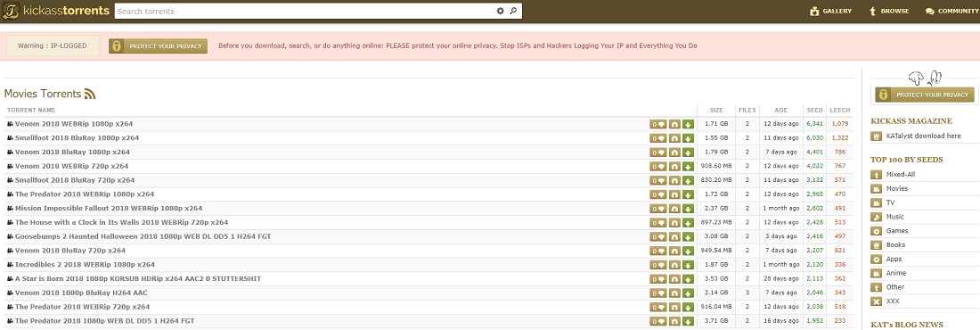Download torrent for Venom 2018 WEBRip 1080p

coord(688,124)
